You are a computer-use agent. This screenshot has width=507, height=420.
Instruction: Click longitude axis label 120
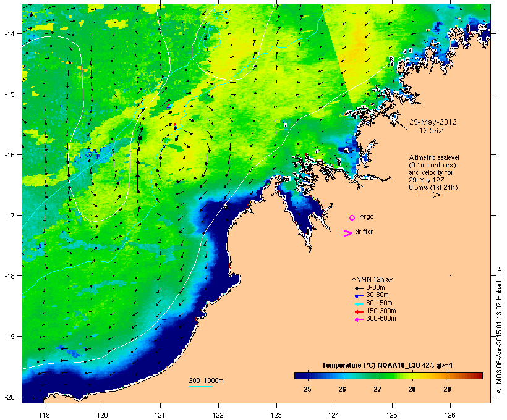point(103,415)
